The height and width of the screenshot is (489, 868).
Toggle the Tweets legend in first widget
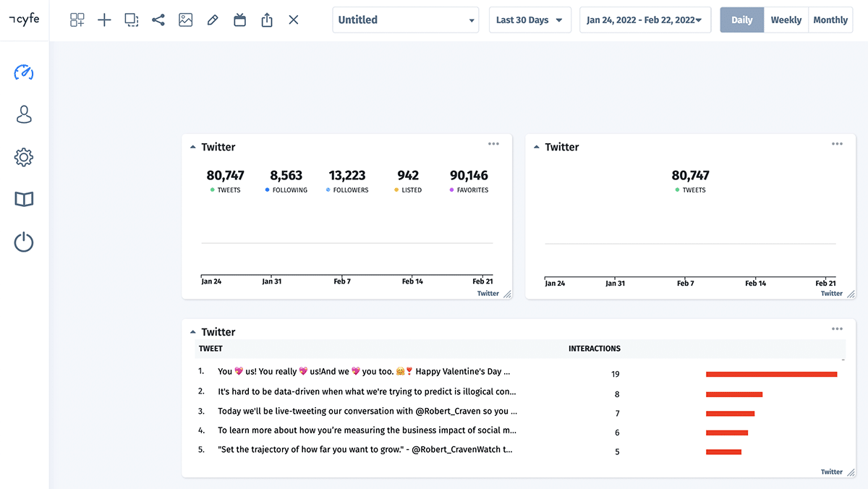click(x=226, y=190)
